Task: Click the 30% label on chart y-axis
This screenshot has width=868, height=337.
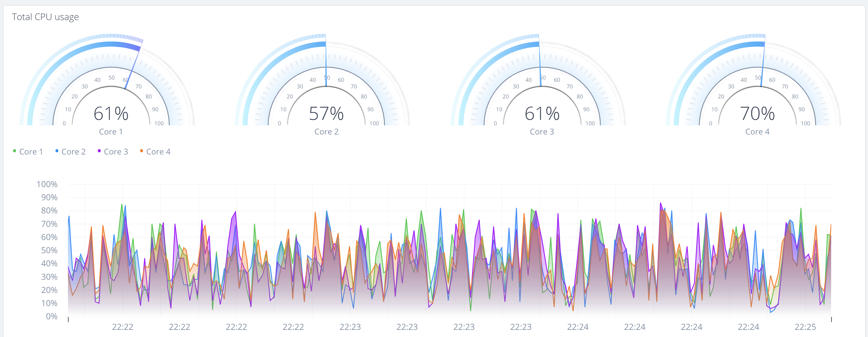Action: pyautogui.click(x=49, y=277)
